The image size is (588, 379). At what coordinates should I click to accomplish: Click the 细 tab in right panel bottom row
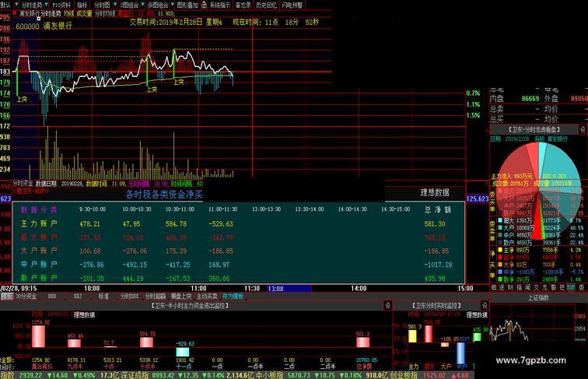coord(494,287)
